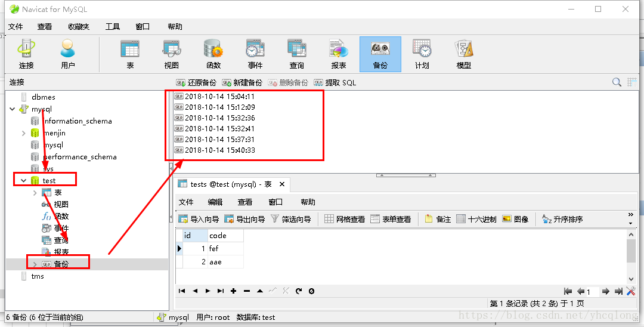
Task: Go to next page arrow
Action: 605,291
